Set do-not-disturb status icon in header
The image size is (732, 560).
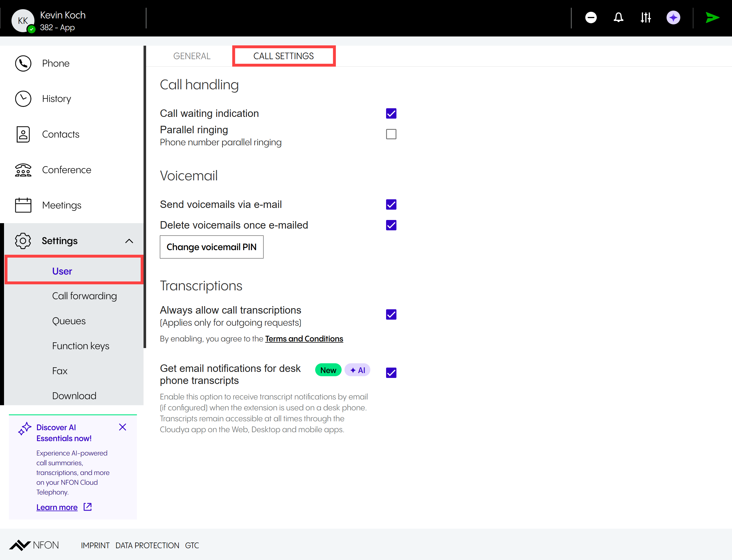tap(591, 18)
